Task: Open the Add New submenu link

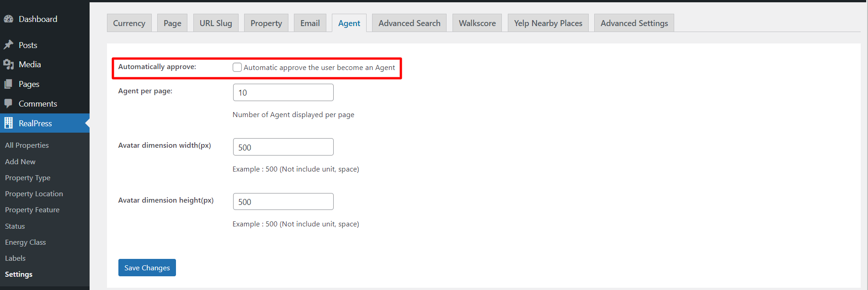Action: 20,161
